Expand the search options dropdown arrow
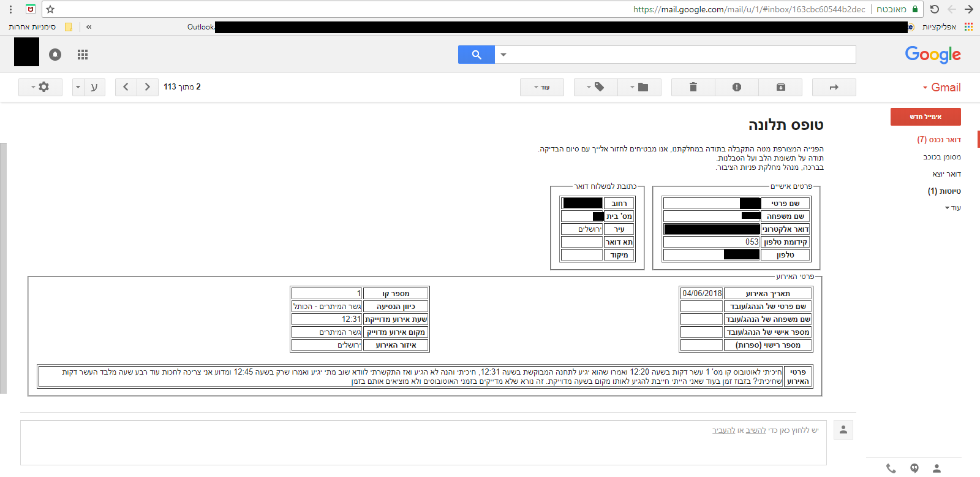 click(x=503, y=55)
